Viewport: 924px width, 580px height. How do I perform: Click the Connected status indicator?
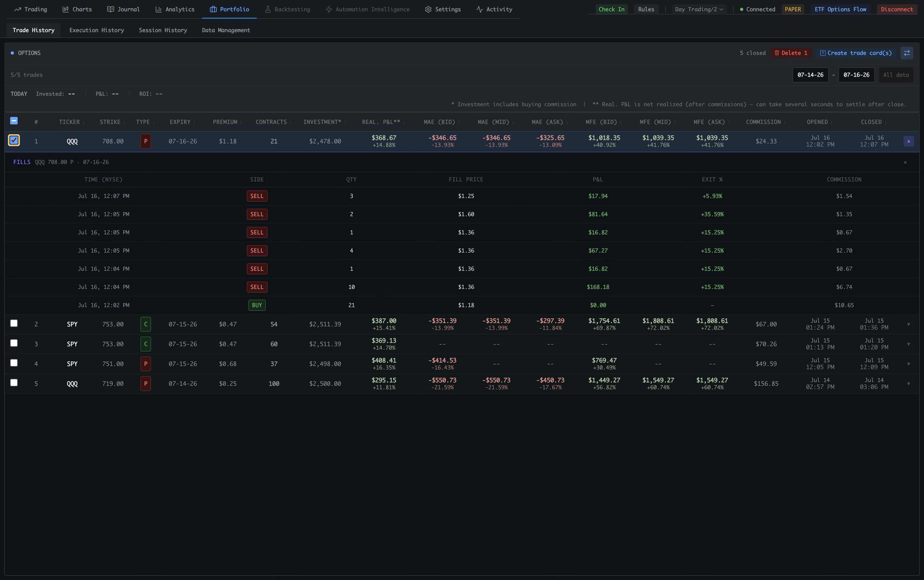click(x=758, y=9)
